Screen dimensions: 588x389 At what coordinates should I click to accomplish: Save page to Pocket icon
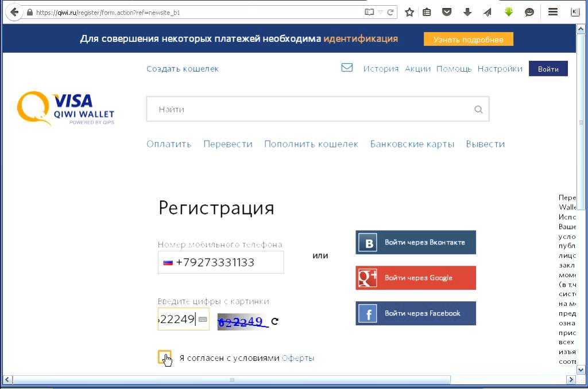point(447,13)
